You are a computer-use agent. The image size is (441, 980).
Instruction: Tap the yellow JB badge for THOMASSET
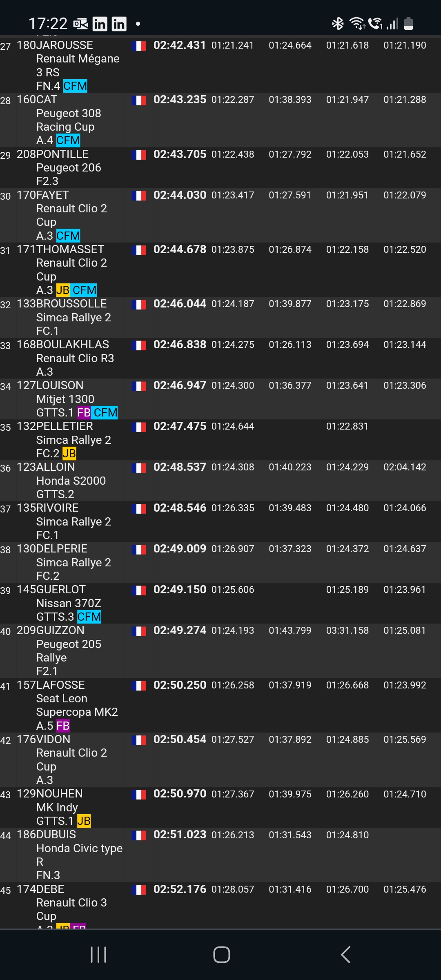point(62,290)
